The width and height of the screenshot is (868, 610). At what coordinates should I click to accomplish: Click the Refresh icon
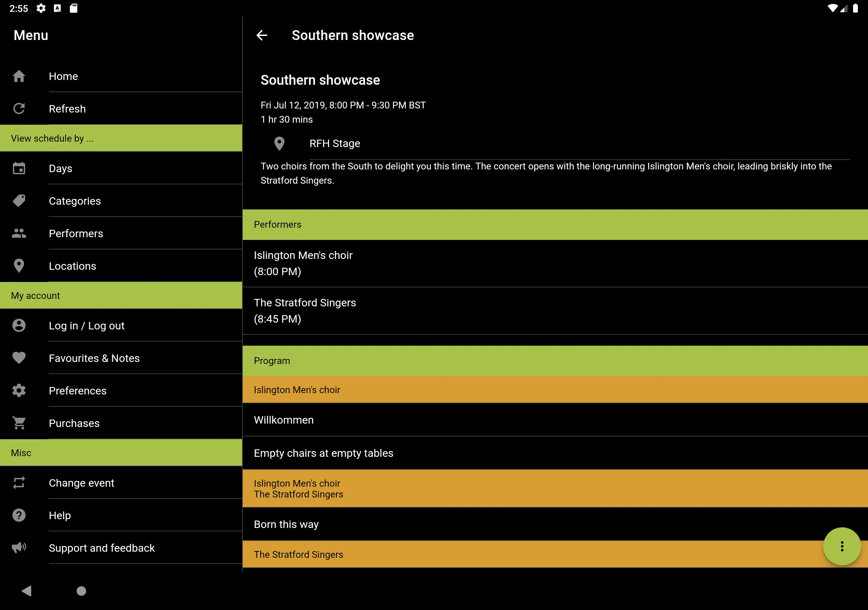coord(19,108)
